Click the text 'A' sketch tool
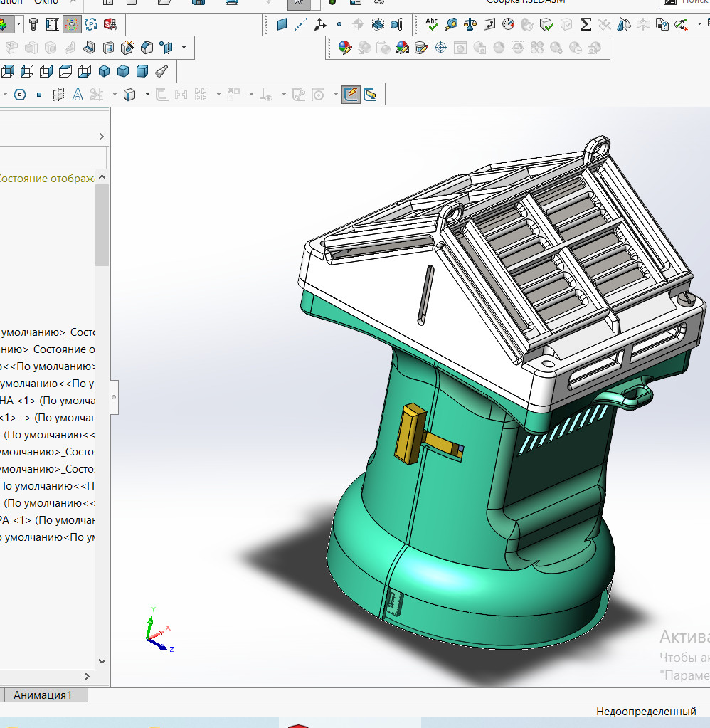Viewport: 710px width, 728px height. 78,95
